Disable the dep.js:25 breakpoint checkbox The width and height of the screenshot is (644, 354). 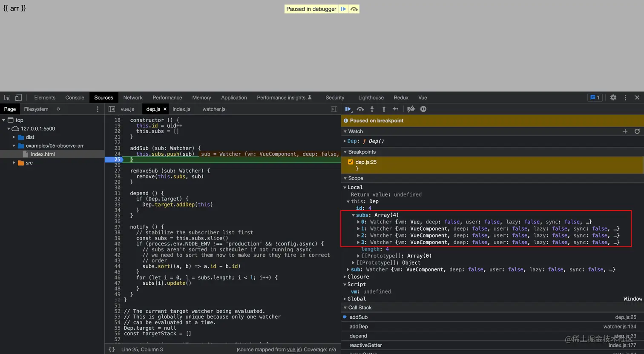(x=351, y=162)
